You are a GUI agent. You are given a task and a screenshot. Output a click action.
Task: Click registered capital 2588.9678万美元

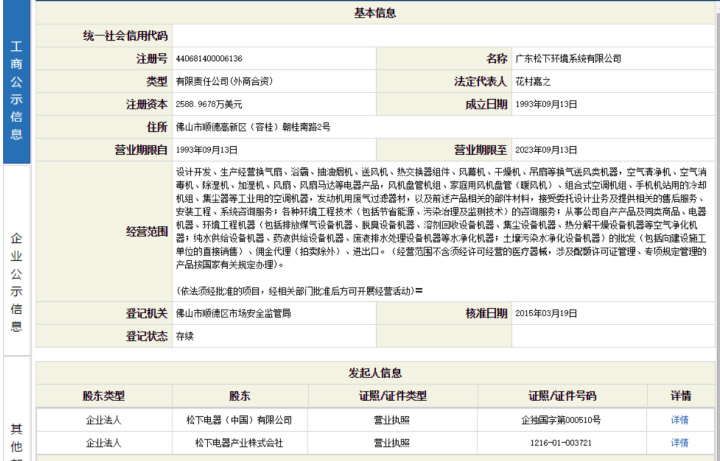pyautogui.click(x=209, y=104)
